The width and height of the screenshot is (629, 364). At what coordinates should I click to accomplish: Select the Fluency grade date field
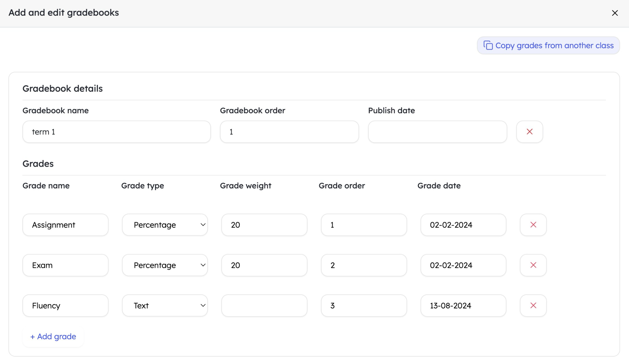[x=463, y=305]
